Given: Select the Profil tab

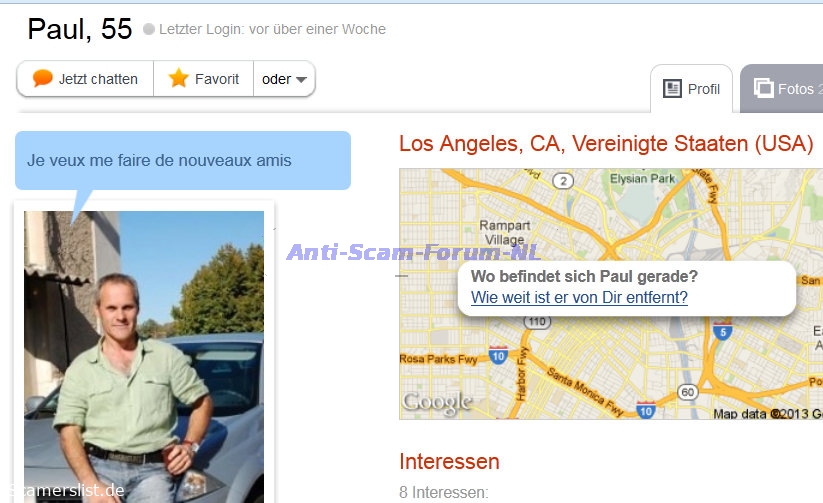Looking at the screenshot, I should coord(691,89).
